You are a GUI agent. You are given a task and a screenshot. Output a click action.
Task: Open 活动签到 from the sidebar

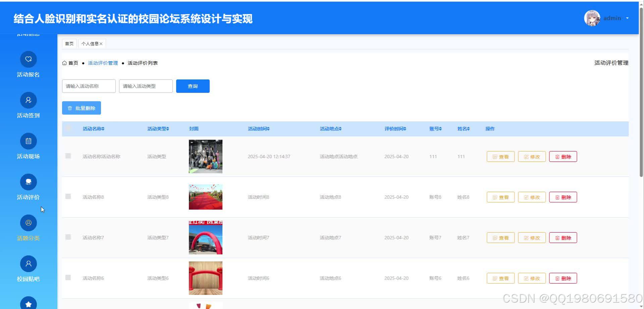click(x=28, y=100)
